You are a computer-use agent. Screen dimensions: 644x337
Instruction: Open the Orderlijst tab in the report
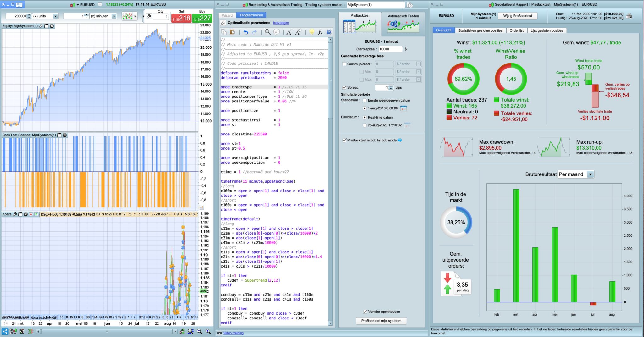pos(516,30)
